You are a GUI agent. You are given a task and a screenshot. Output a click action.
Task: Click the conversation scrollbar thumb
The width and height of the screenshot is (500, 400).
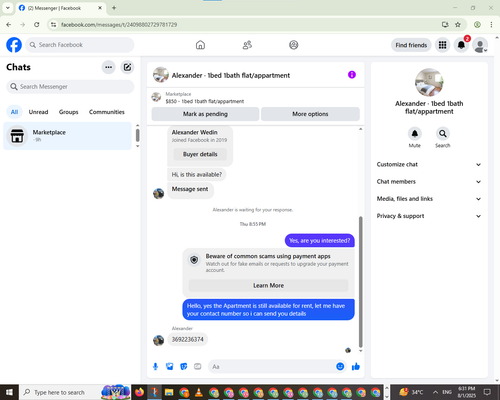[x=360, y=282]
